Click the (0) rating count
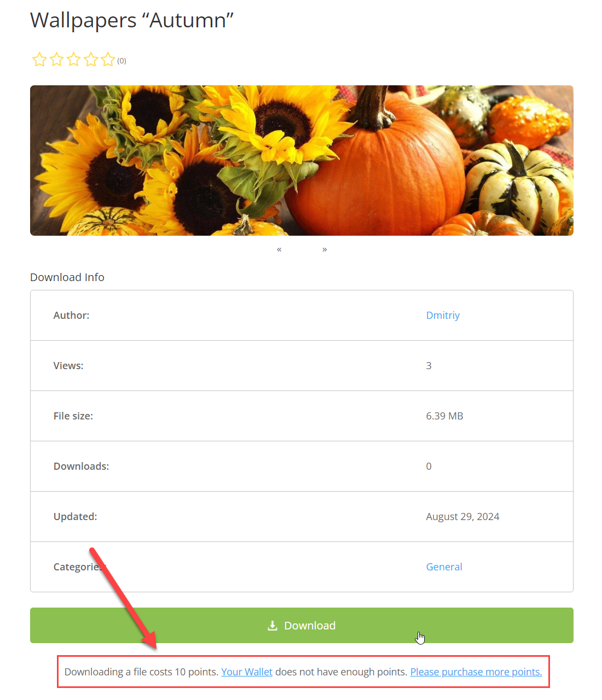This screenshot has width=602, height=700. pyautogui.click(x=121, y=61)
